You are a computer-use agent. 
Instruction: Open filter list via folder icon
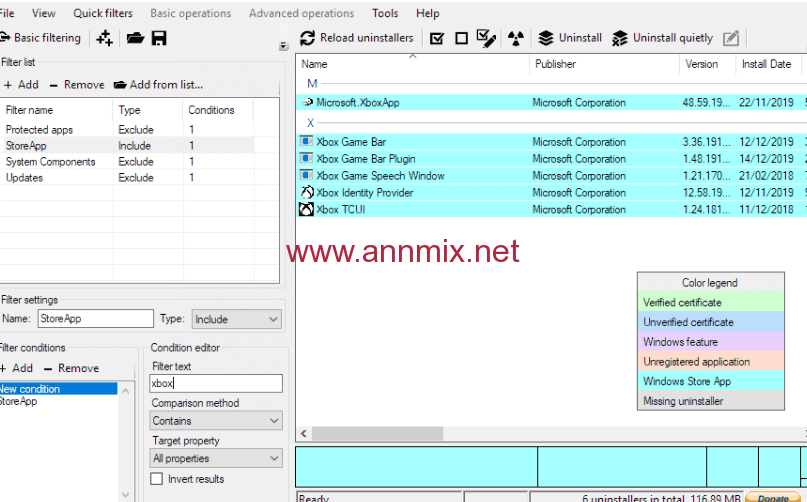[135, 38]
